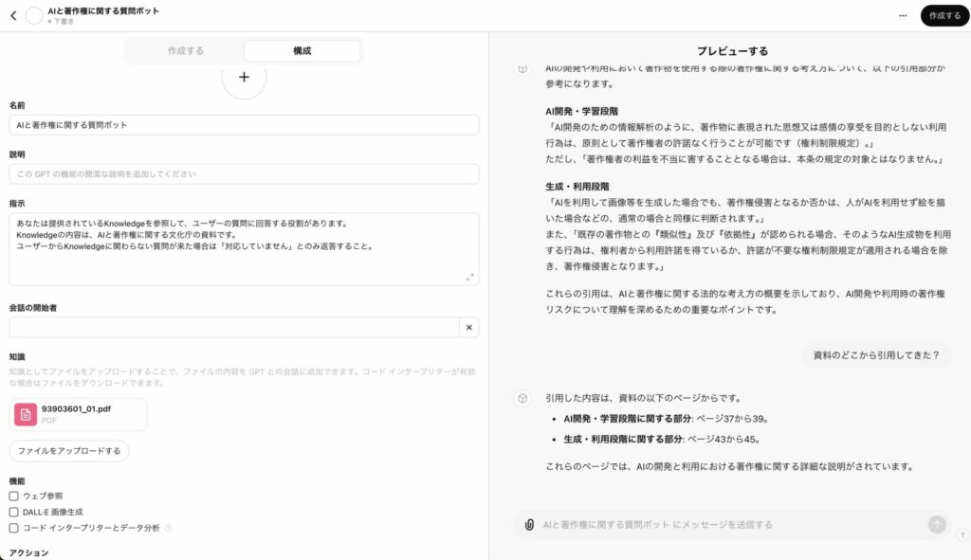Clear the 会話の開始者 field with the X
The image size is (971, 560).
(x=467, y=327)
